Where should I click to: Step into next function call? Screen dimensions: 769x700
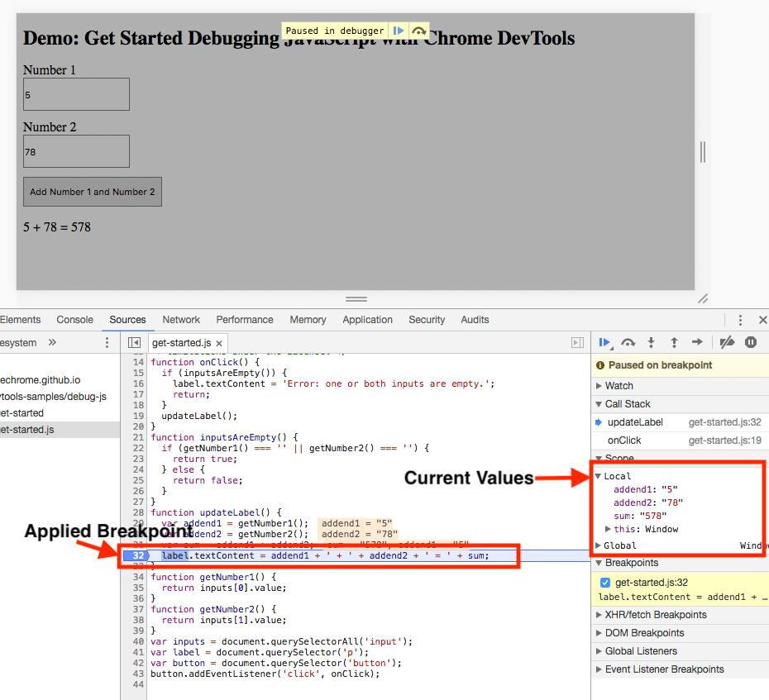pos(652,342)
